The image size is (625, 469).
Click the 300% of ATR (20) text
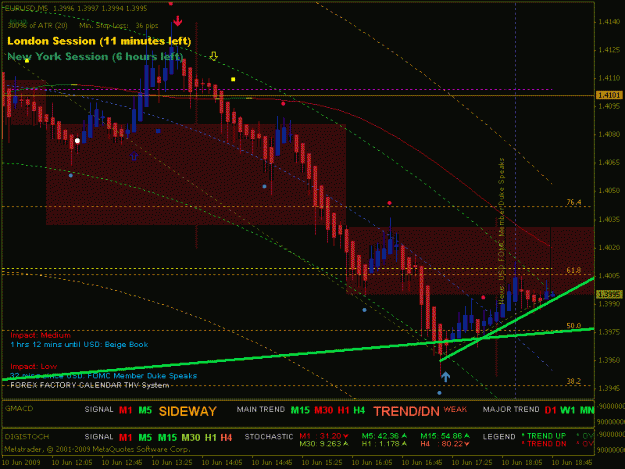pyautogui.click(x=37, y=26)
